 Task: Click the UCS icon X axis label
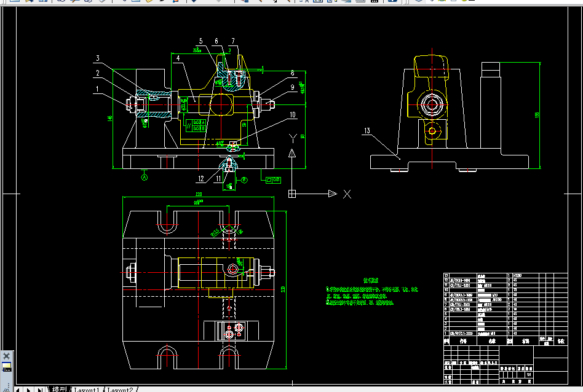[347, 194]
